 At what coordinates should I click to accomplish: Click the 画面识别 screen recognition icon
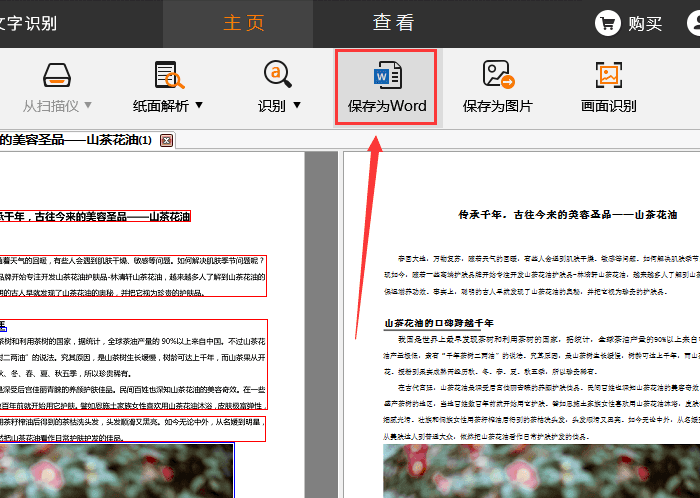pos(608,75)
